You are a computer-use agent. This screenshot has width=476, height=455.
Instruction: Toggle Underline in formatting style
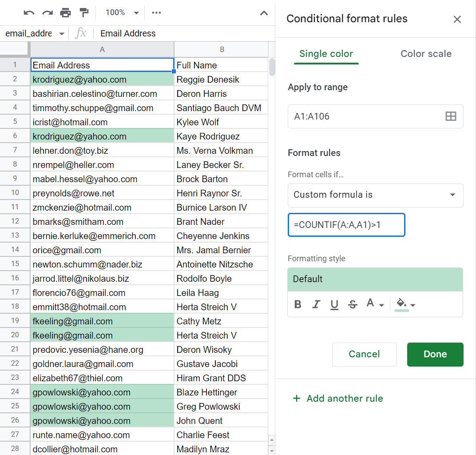[x=334, y=304]
